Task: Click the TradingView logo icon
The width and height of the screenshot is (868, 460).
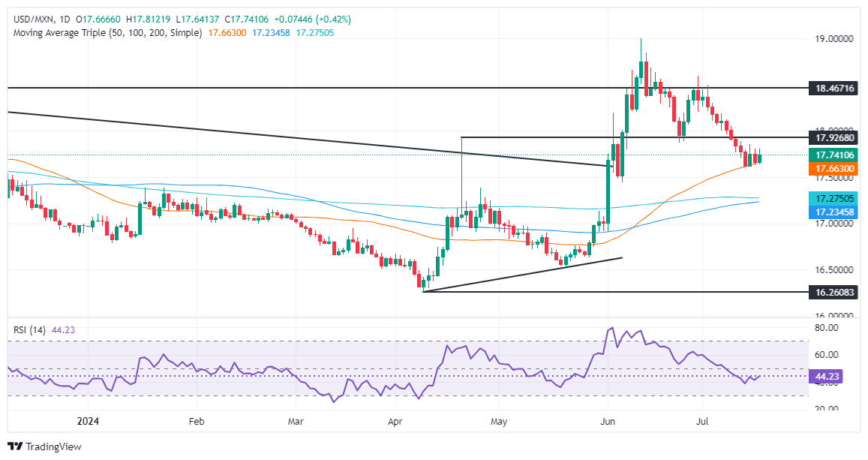Action: 15,446
